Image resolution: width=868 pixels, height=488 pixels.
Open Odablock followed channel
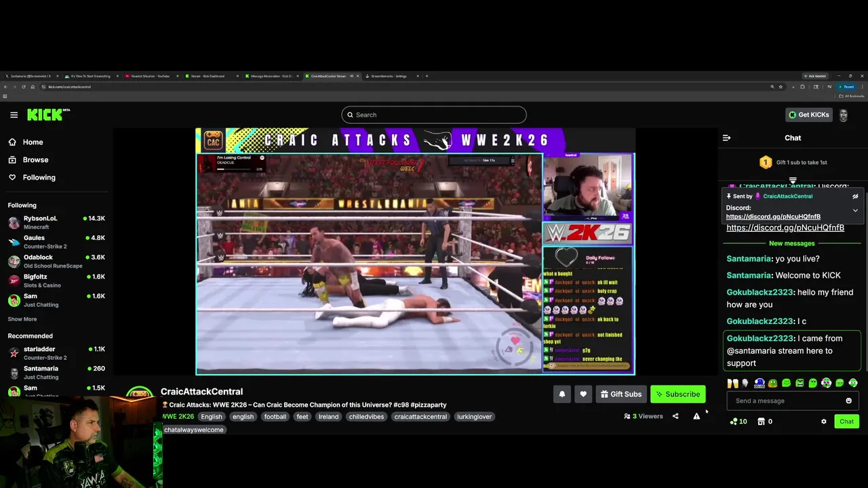(x=56, y=261)
